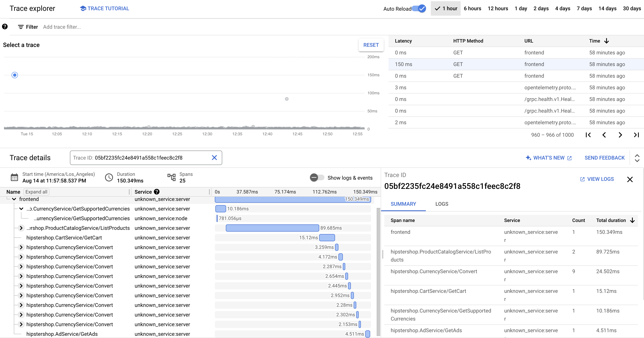
Task: Clear the Trace ID input field
Action: [215, 158]
